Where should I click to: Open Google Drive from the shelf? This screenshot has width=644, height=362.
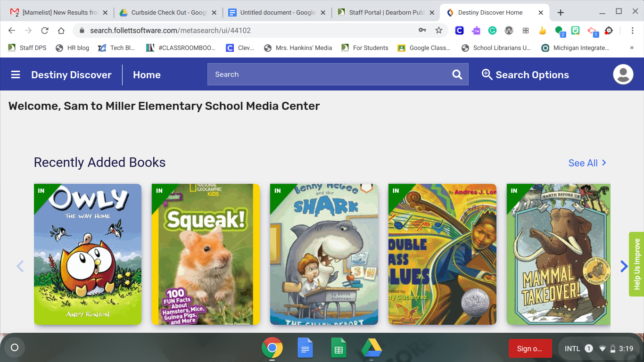(x=372, y=349)
